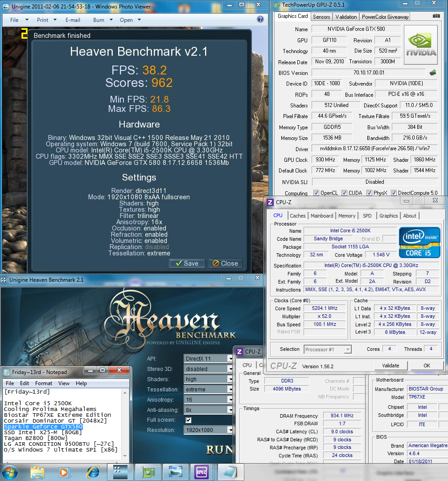Click the BIOS save chip icon in GPU-Z
Screen dimensions: 448x481
(433, 73)
